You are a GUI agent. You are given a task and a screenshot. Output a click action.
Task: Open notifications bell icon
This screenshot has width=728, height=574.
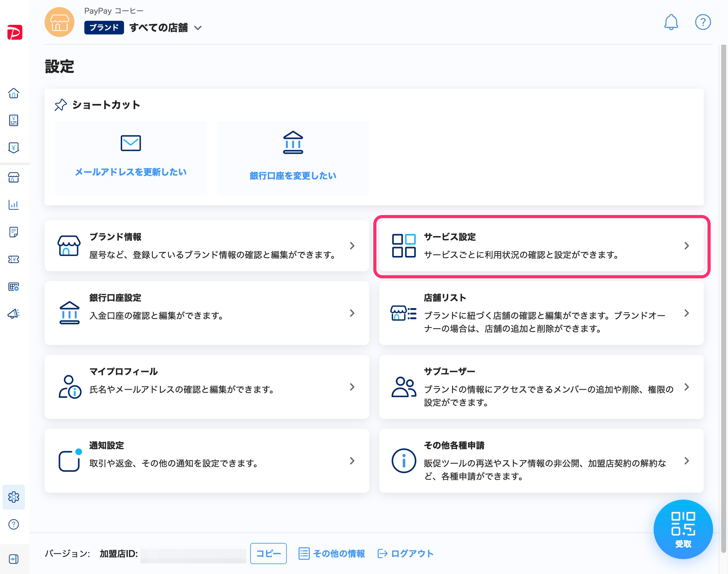click(671, 22)
